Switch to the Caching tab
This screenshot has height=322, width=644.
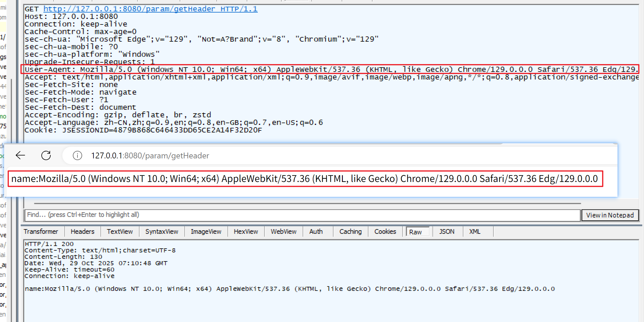pyautogui.click(x=350, y=231)
